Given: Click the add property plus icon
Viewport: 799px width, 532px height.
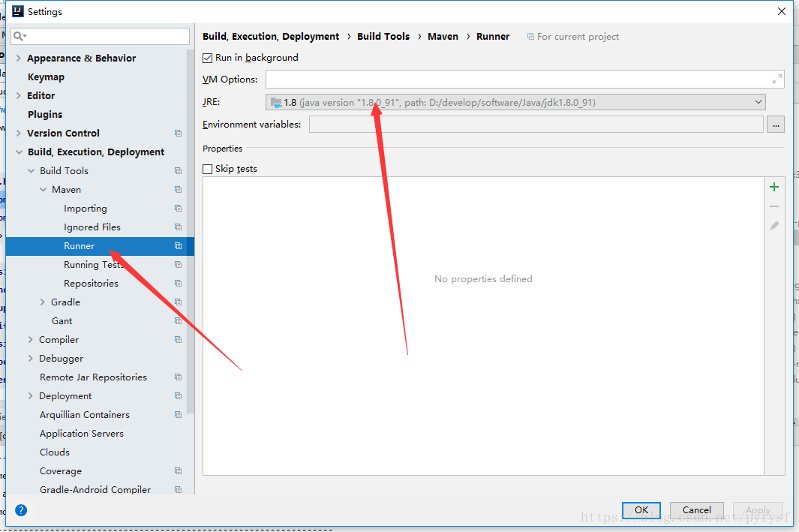Looking at the screenshot, I should point(774,187).
